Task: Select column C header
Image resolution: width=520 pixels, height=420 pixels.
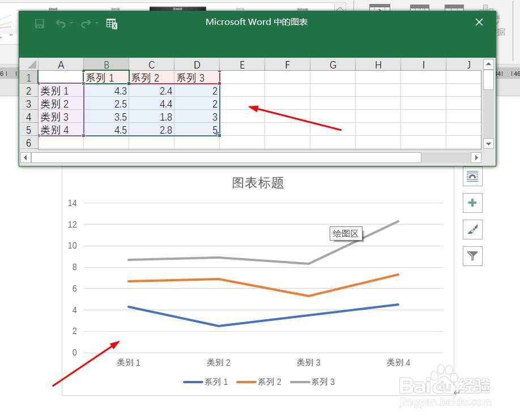Action: click(152, 65)
